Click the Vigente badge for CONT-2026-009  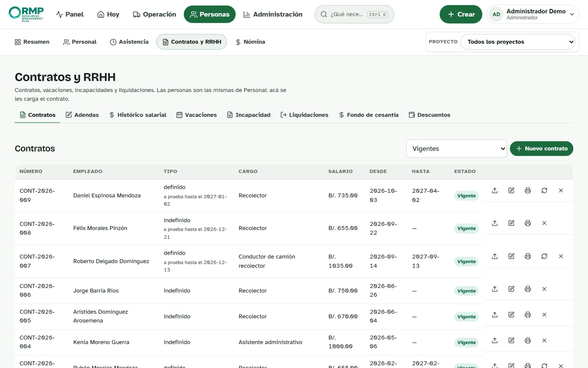point(466,196)
